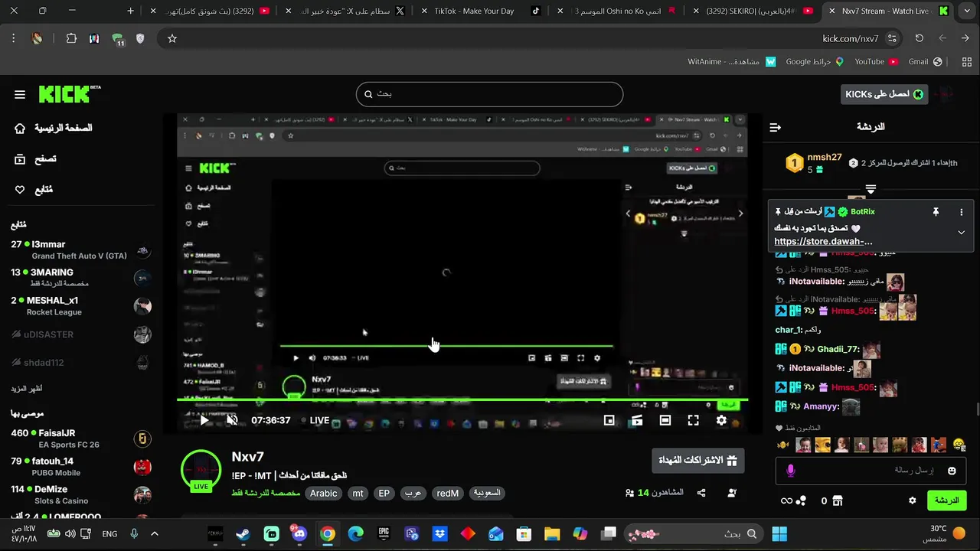Open recommended channel fatouh_14
This screenshot has width=980, height=551.
[x=80, y=467]
